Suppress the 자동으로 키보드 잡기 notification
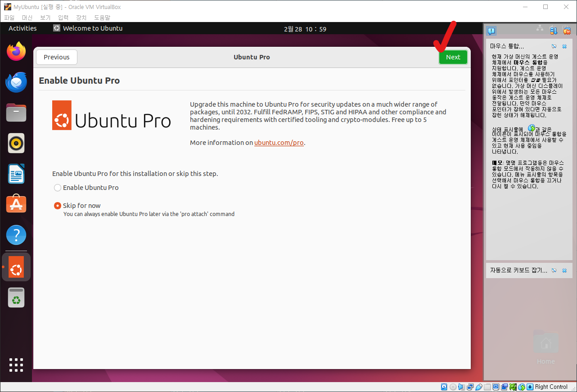 pos(554,270)
